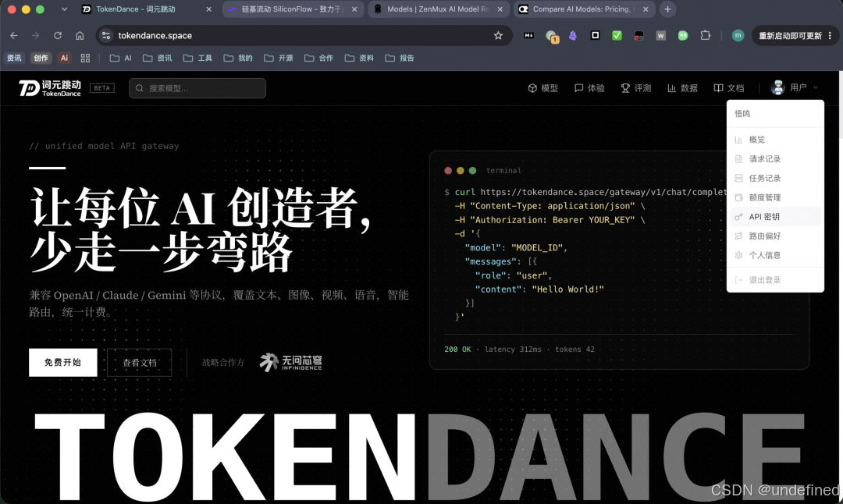Select 个人信息 in the user menu
This screenshot has width=843, height=504.
[775, 255]
